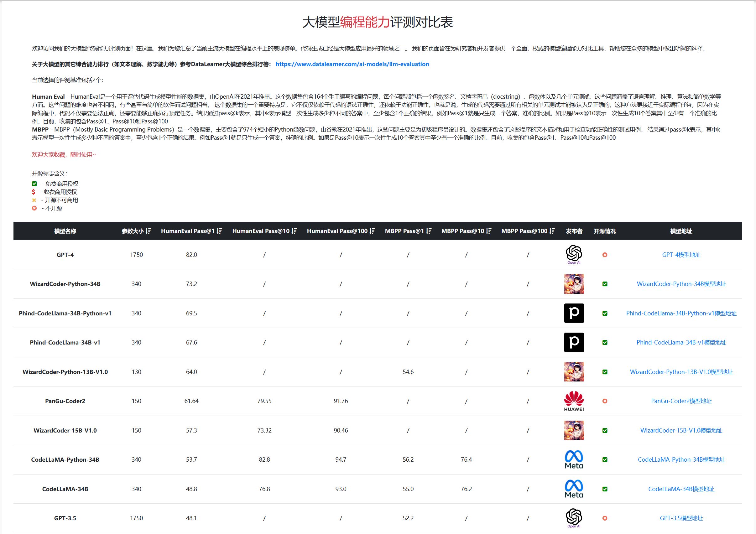756x534 pixels.
Task: Click green open-source check for WizardCoder-Python-34B
Action: [x=605, y=284]
